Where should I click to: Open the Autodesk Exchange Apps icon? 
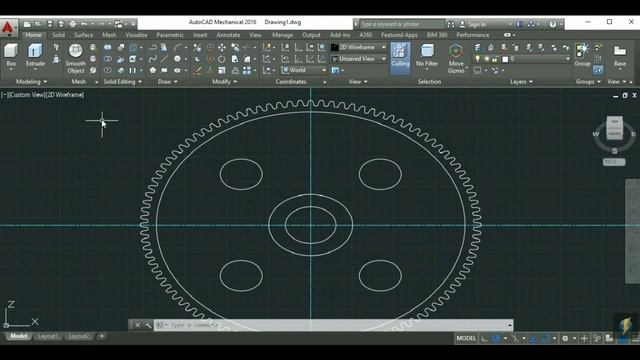point(520,24)
